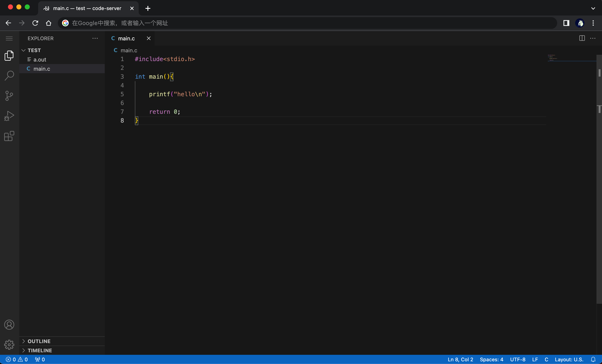Collapse the TEST folder section
Screen dimensions: 602x364
tap(62, 50)
